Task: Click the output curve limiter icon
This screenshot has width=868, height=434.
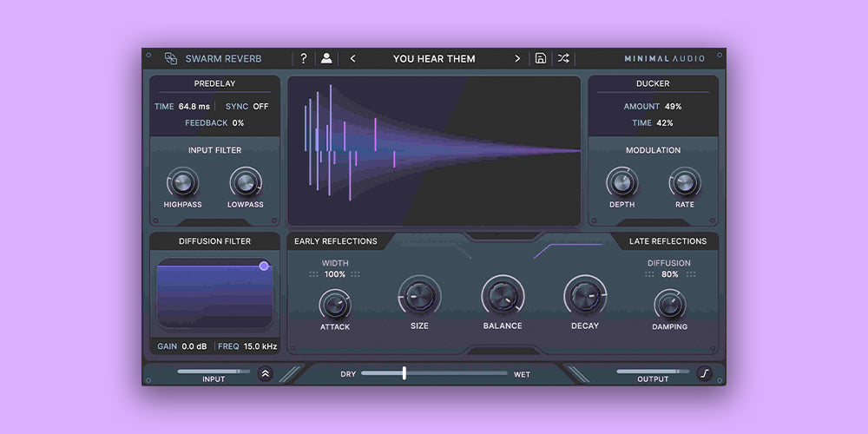Action: tap(704, 373)
